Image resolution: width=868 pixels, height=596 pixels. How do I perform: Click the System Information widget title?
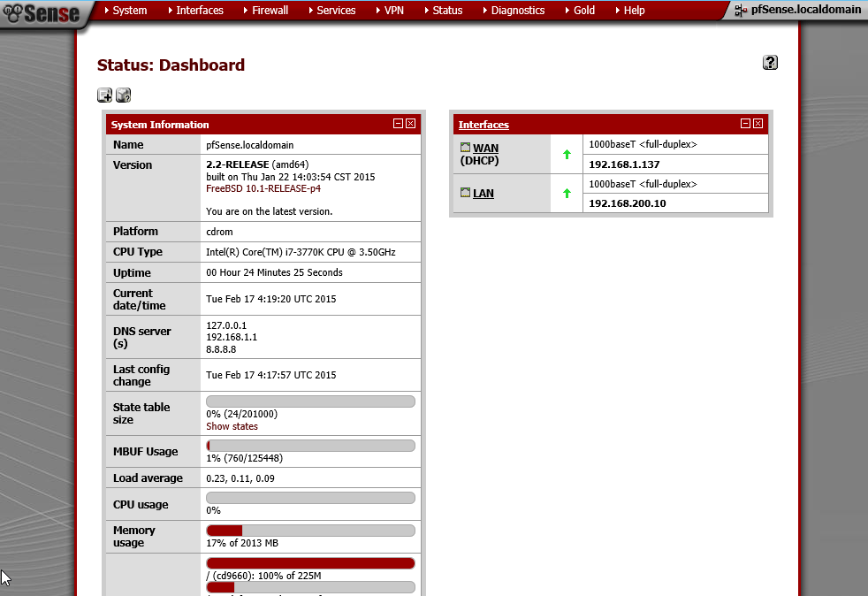[x=160, y=125]
